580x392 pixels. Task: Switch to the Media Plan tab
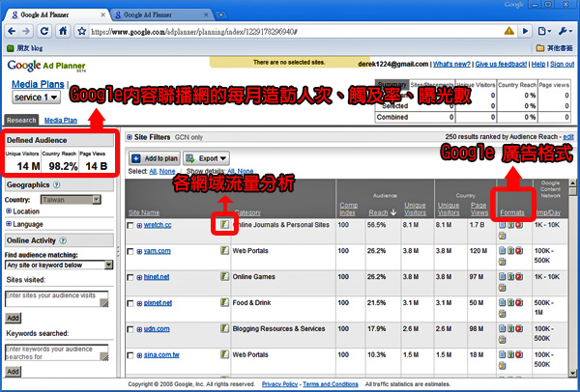tap(61, 121)
